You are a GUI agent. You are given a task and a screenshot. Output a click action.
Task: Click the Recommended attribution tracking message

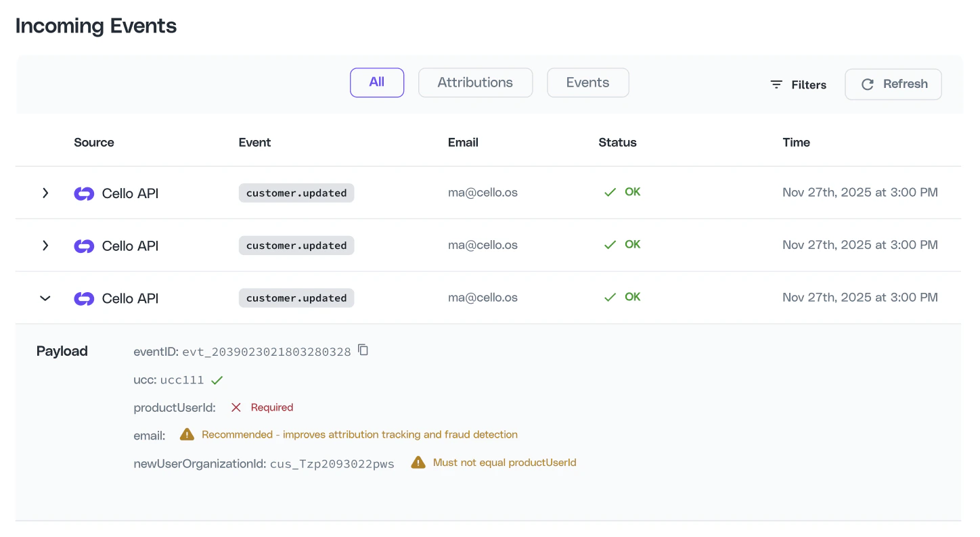point(359,434)
